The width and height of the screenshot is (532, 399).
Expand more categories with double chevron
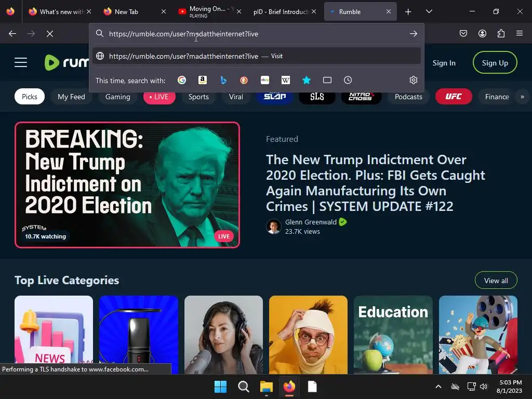coord(522,97)
